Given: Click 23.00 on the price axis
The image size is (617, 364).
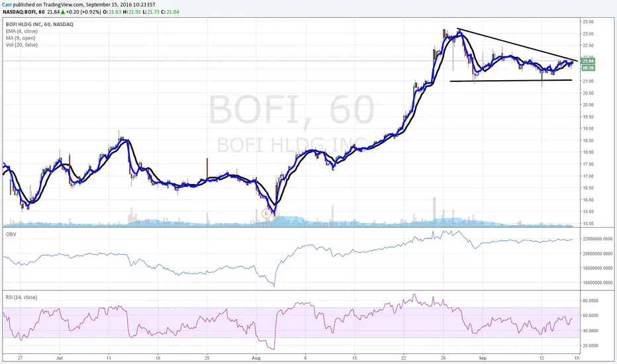Looking at the screenshot, I should [589, 34].
